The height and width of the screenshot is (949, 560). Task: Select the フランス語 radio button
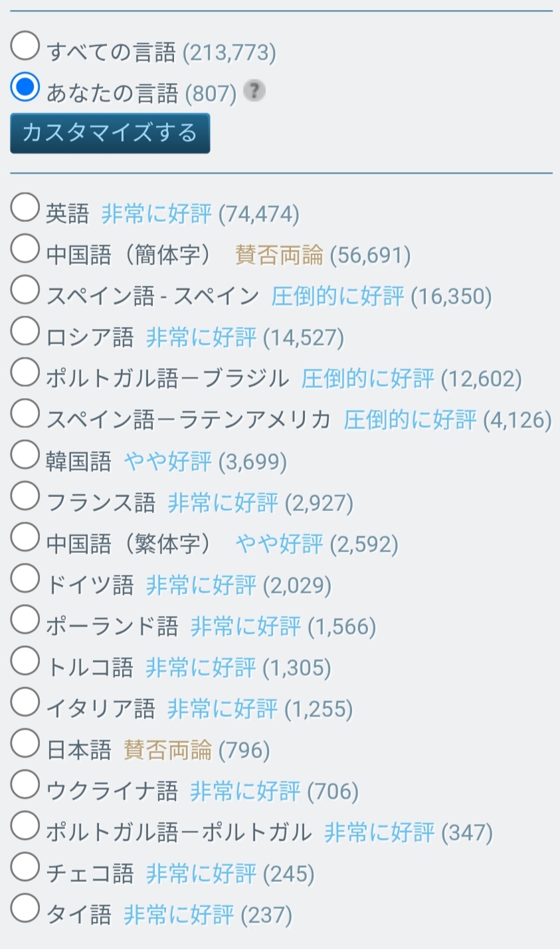click(x=25, y=496)
